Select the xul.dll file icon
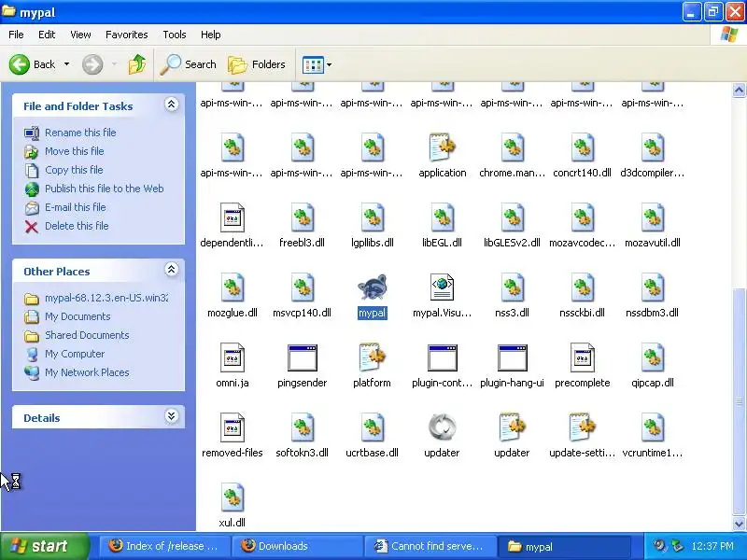Screen dimensions: 747x560 tap(232, 497)
